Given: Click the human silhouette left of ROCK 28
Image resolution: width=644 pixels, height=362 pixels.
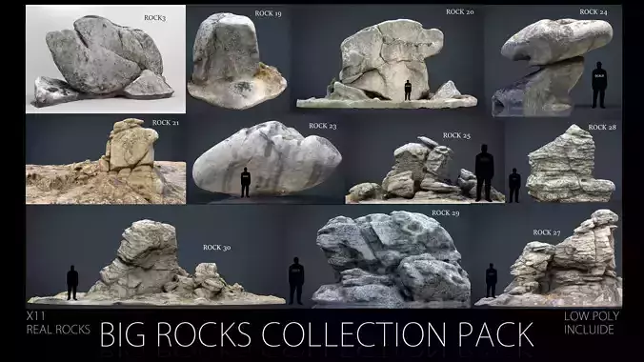Looking at the screenshot, I should [514, 186].
